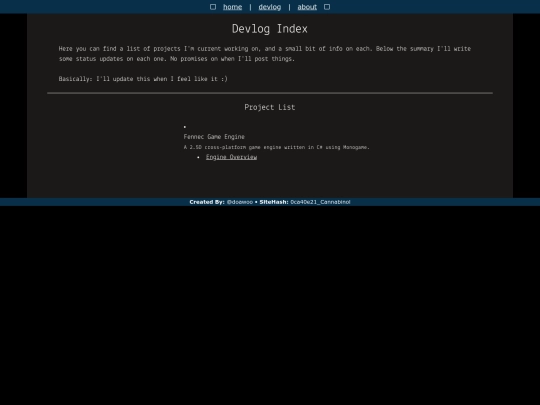Click the Fennec Game Engine title
Image resolution: width=540 pixels, height=405 pixels.
[x=214, y=137]
